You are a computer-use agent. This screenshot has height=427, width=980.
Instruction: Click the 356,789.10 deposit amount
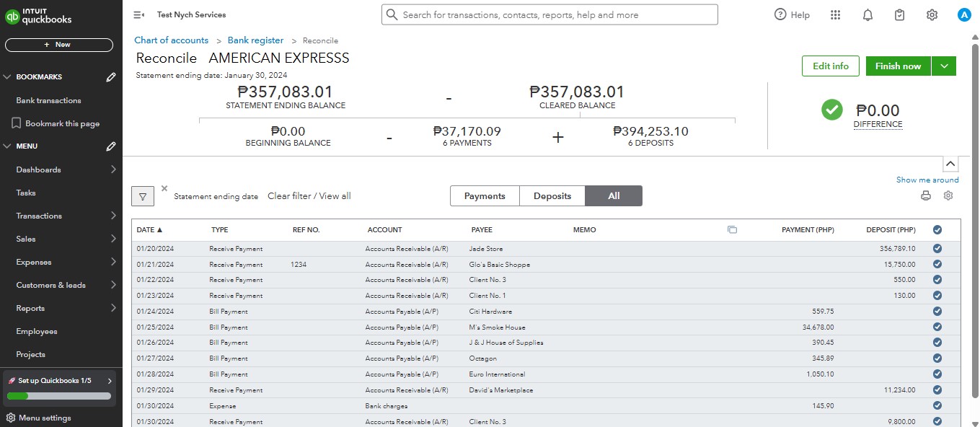(898, 249)
